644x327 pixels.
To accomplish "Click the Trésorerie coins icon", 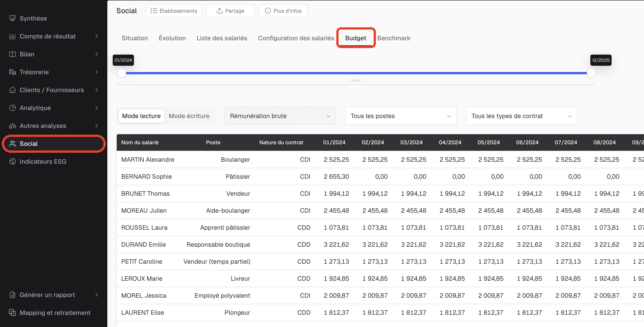I will (13, 72).
